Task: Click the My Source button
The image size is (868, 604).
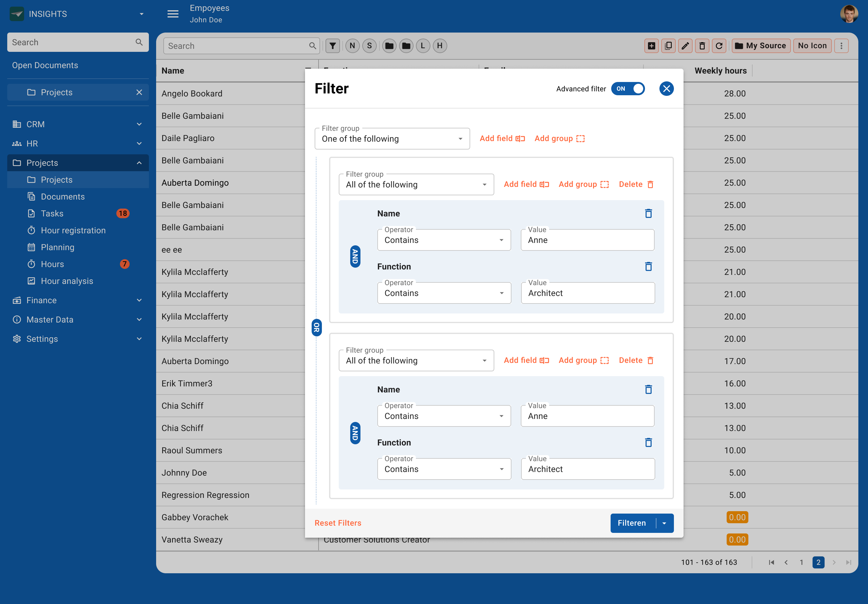Action: coord(761,46)
